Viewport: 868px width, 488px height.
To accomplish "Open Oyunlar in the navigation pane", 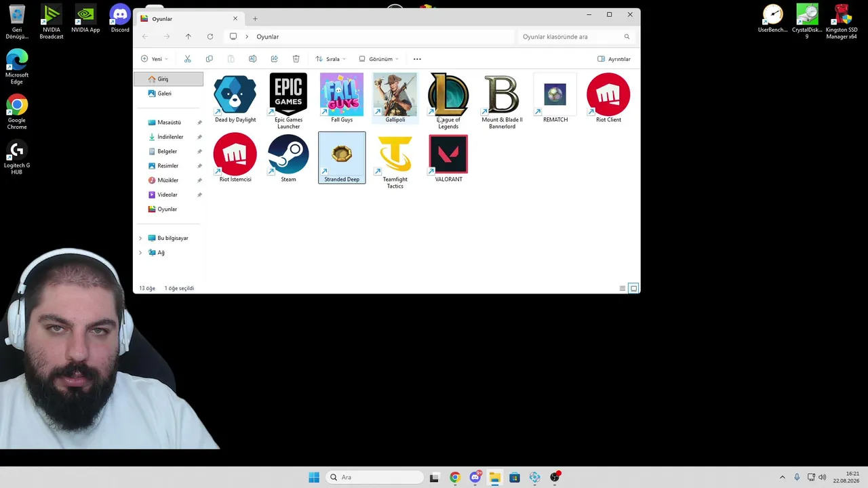I will (x=168, y=209).
